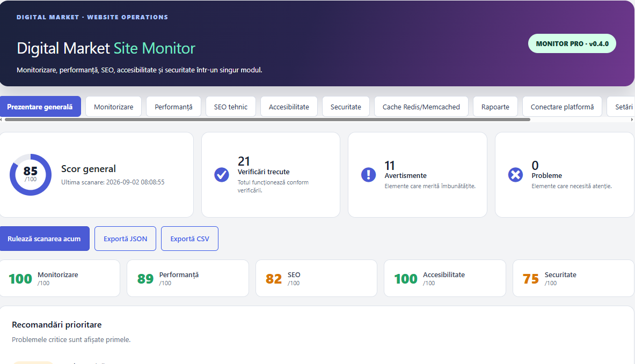Click the checkmark icon beside Verificări trecute

[x=222, y=175]
